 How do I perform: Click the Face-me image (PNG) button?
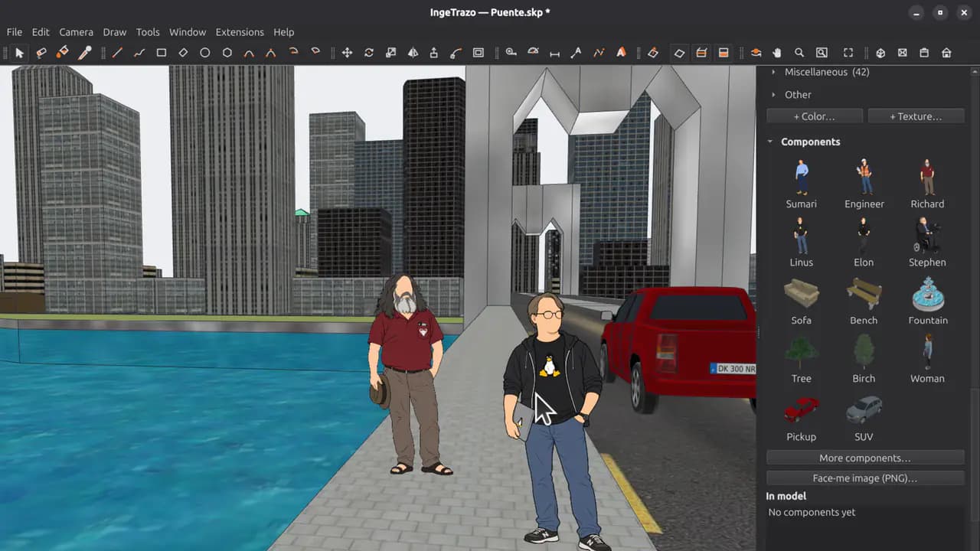point(865,478)
